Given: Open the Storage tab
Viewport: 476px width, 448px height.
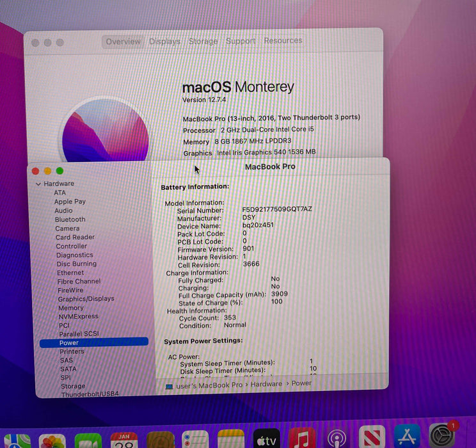Looking at the screenshot, I should click(203, 41).
